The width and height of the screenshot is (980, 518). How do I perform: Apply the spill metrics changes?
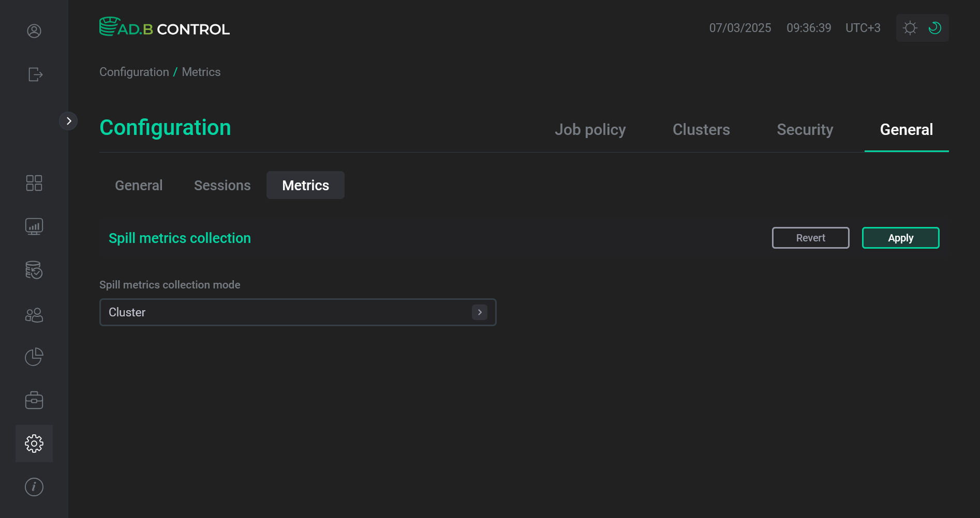[x=900, y=238]
